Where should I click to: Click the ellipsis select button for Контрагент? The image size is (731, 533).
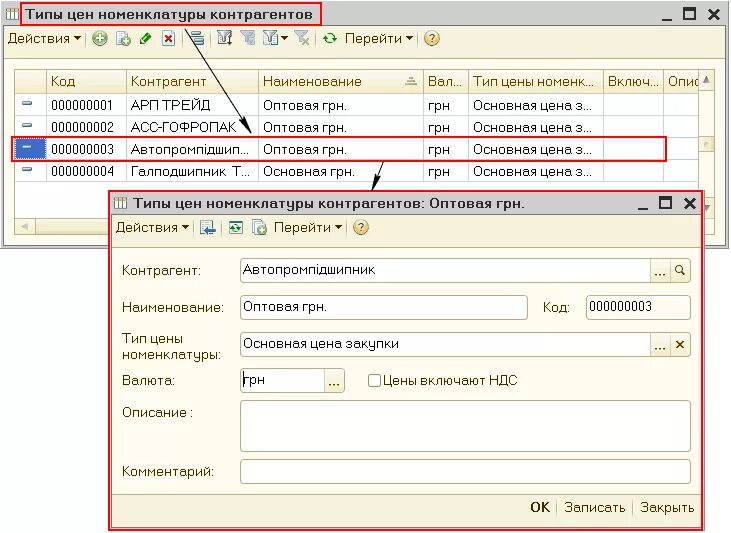coord(660,270)
